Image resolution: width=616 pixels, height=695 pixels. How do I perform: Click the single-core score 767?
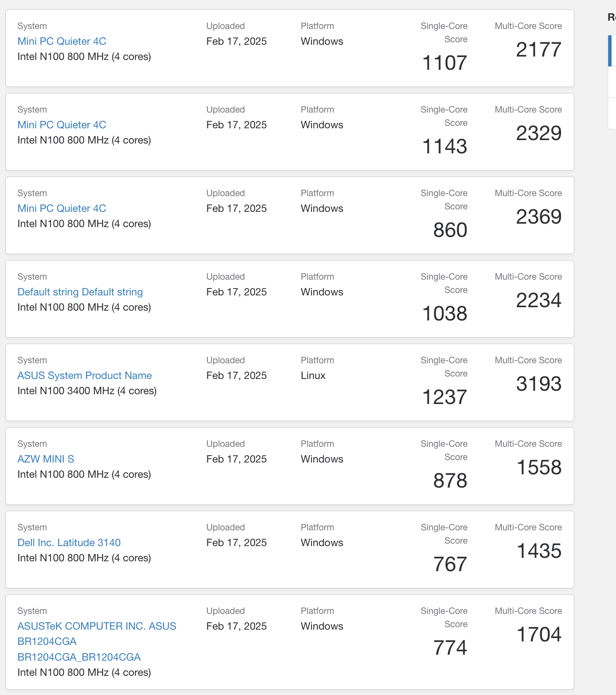coord(450,564)
